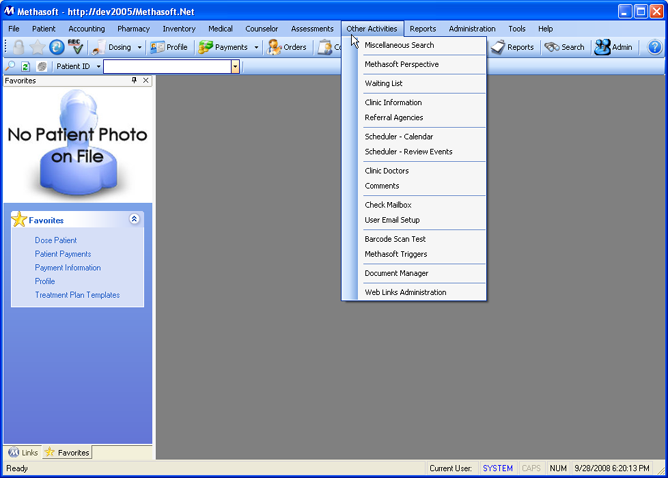Open the Accounting menu
Image resolution: width=668 pixels, height=478 pixels.
tap(86, 29)
